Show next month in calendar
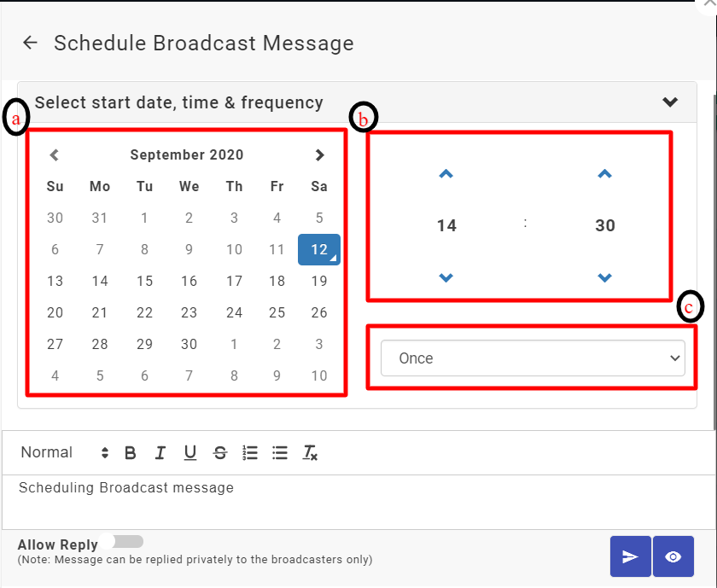This screenshot has height=588, width=717. (x=319, y=155)
